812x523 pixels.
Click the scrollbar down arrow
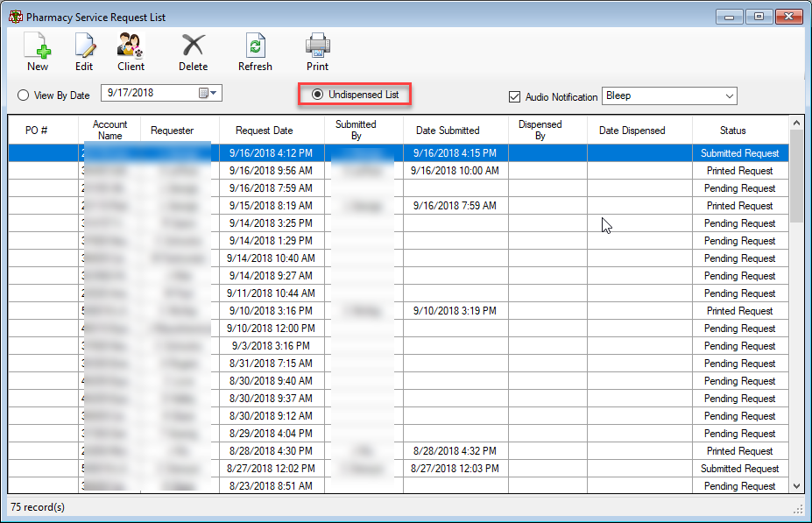coord(796,486)
